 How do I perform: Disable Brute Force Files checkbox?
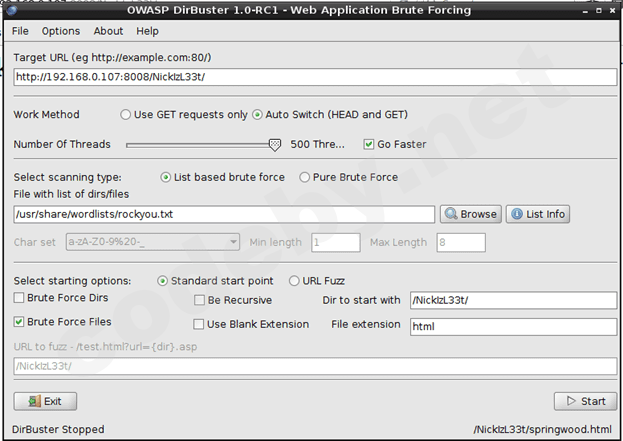(19, 321)
